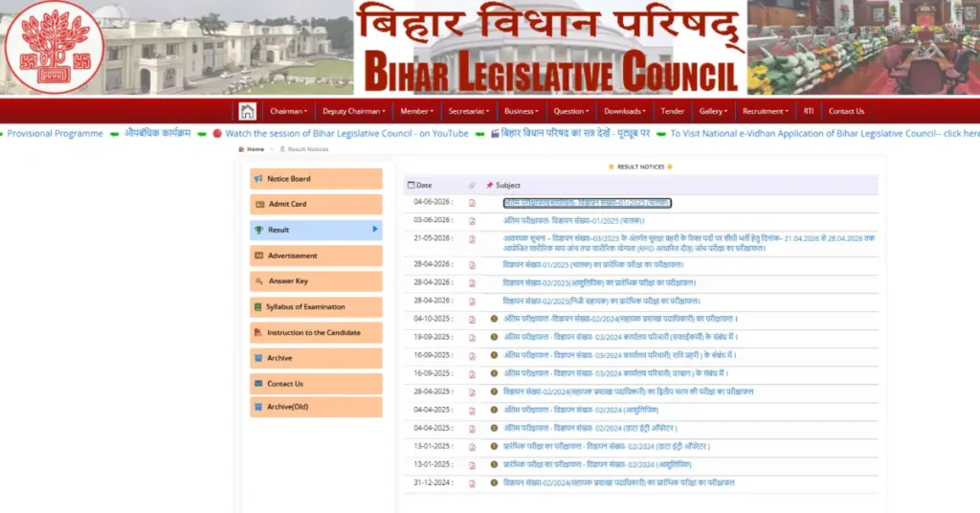Open PDF icon of 28-04-2026 02/2025 (आशुलिपिक) row
This screenshot has height=513, width=980.
pyautogui.click(x=472, y=283)
